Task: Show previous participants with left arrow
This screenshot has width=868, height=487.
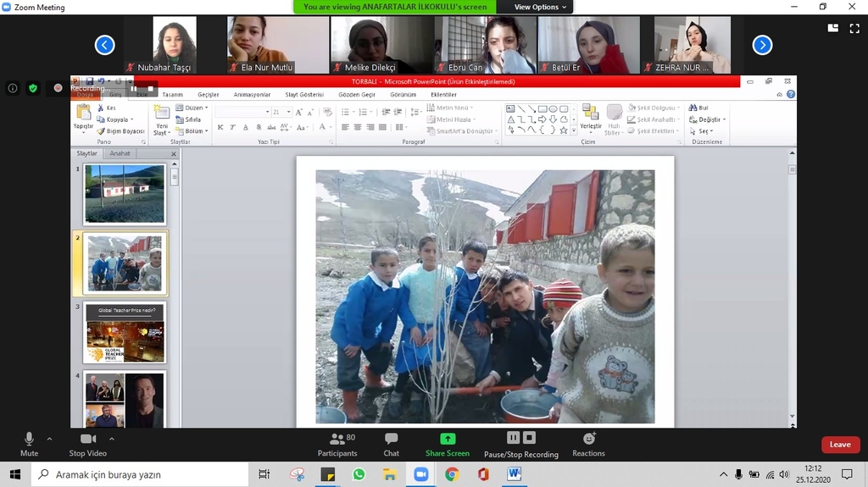Action: (104, 45)
